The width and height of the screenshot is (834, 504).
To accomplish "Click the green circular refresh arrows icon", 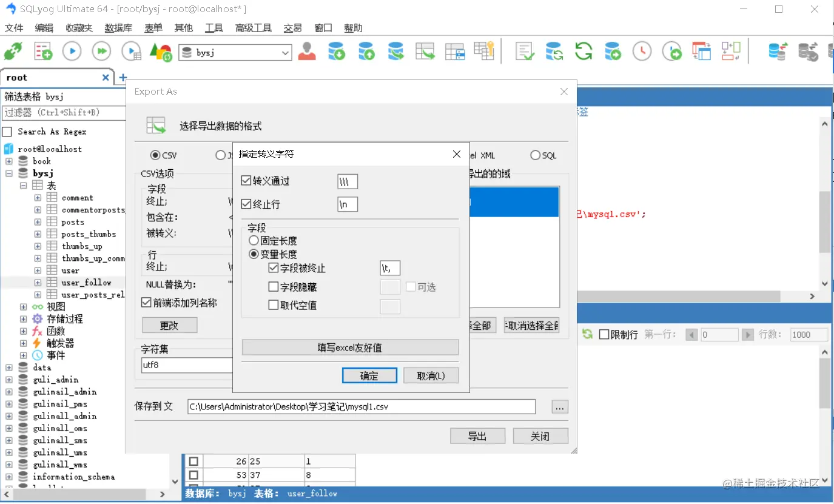I will point(583,52).
